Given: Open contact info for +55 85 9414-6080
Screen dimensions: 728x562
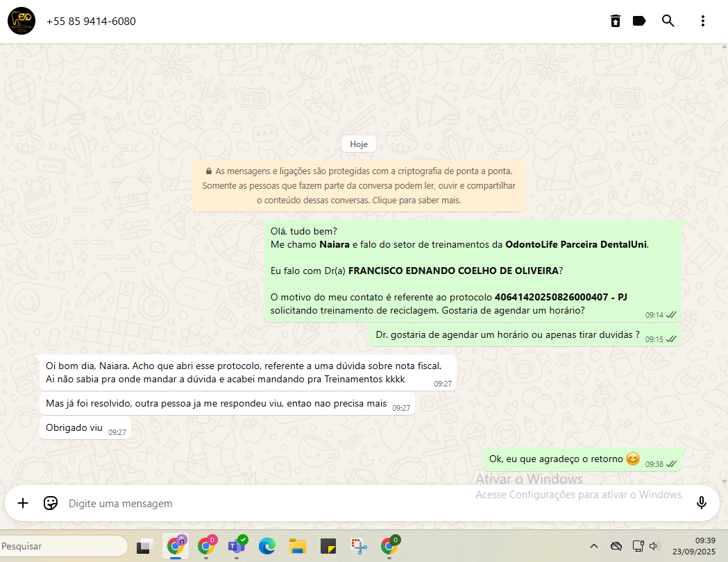Looking at the screenshot, I should click(x=91, y=22).
